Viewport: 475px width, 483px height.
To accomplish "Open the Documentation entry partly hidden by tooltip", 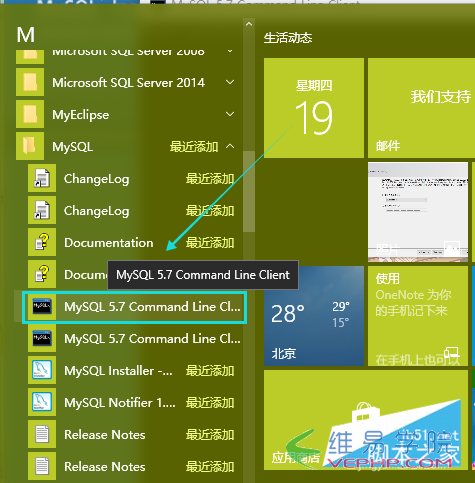I will [68, 275].
